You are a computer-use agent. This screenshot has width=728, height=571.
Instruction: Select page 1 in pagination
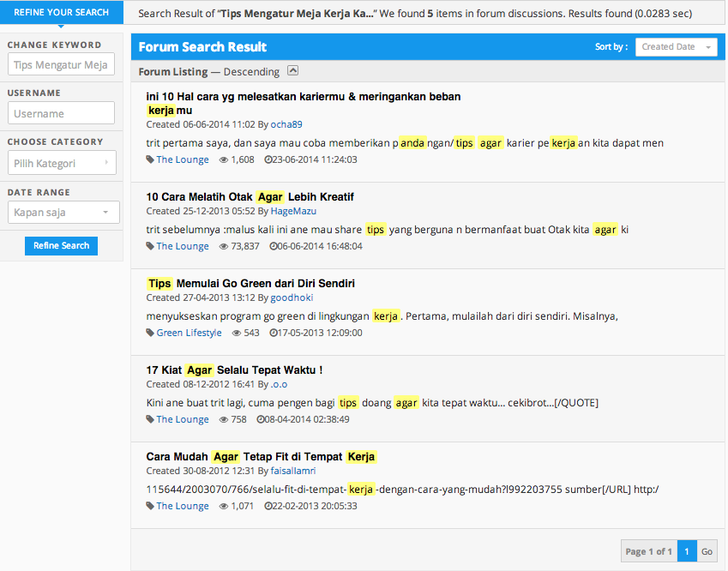[687, 551]
